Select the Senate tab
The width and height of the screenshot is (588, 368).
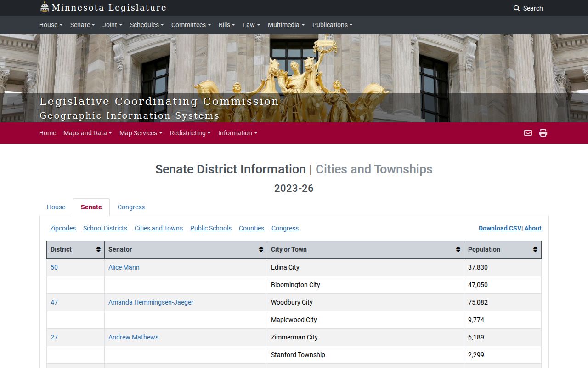(91, 207)
